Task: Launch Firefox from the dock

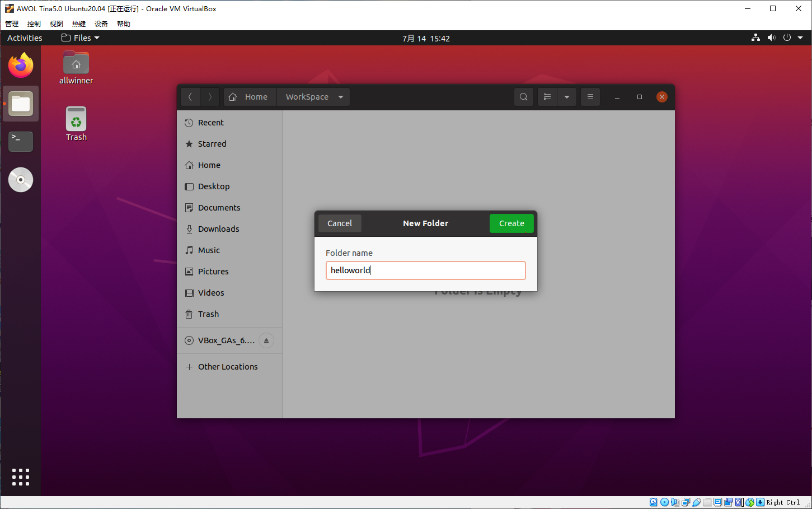Action: pos(21,66)
